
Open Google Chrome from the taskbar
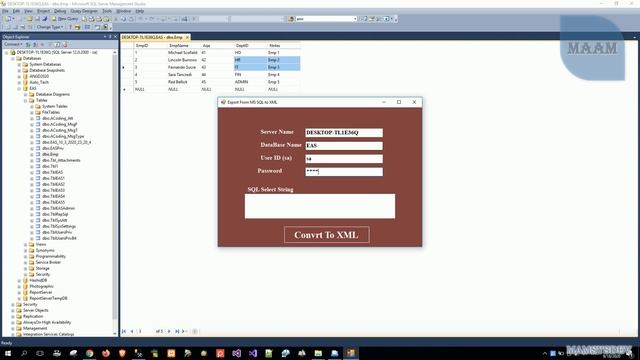tap(89, 353)
